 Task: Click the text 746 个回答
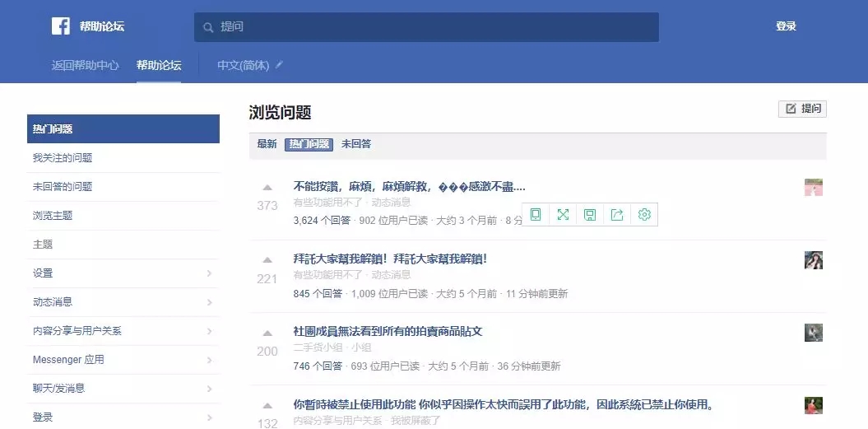pos(318,366)
